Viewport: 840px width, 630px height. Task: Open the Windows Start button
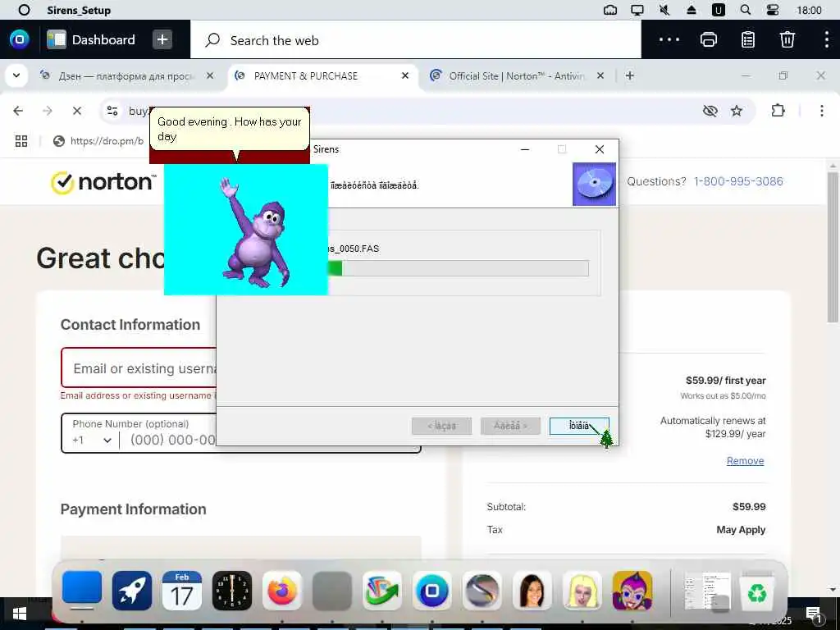click(x=20, y=614)
